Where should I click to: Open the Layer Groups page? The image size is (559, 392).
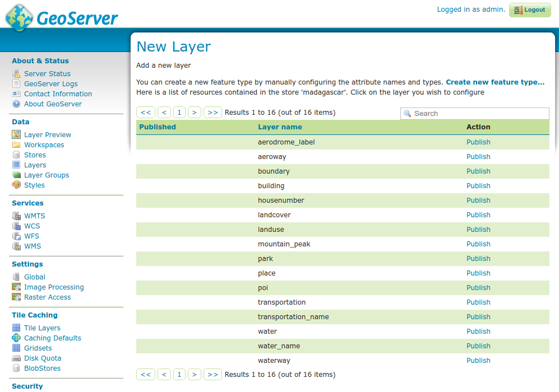47,175
